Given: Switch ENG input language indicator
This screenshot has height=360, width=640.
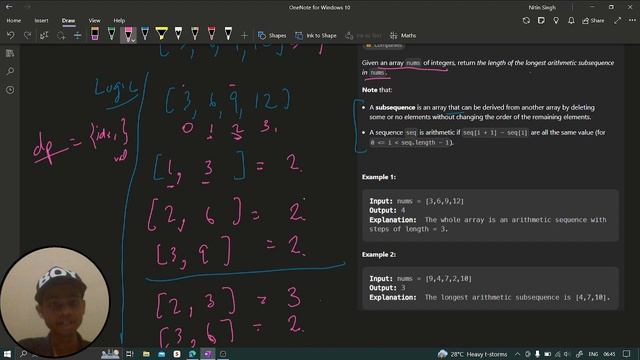Looking at the screenshot, I should point(593,354).
